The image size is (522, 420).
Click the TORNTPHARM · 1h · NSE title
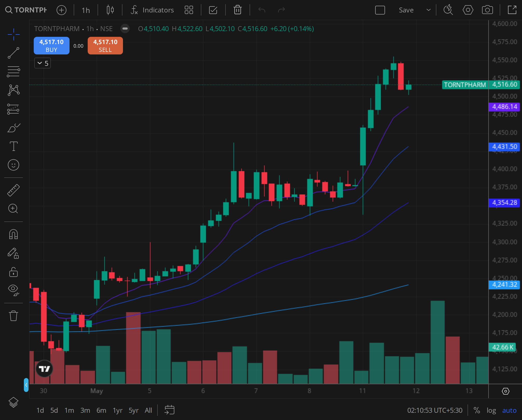click(73, 29)
